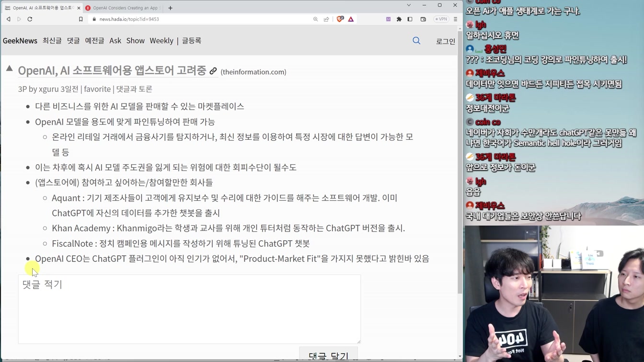Click the 3일전 timestamp text
The width and height of the screenshot is (644, 362).
coord(69,89)
